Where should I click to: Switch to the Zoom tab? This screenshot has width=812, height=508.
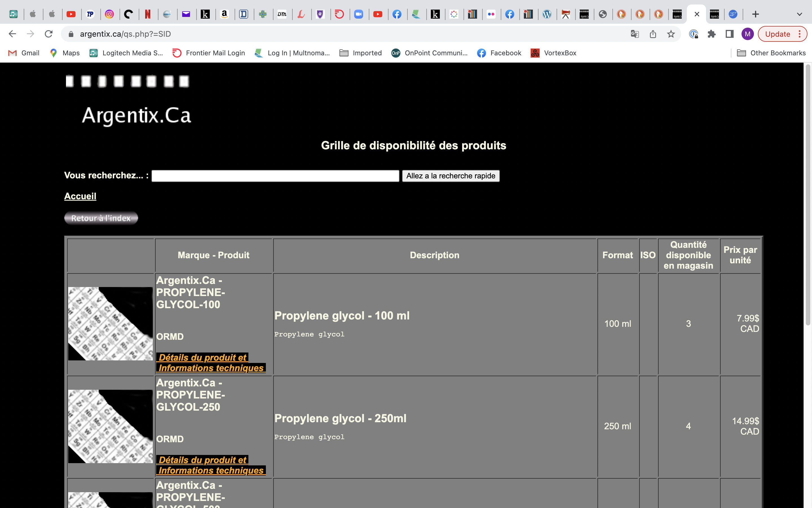click(359, 14)
